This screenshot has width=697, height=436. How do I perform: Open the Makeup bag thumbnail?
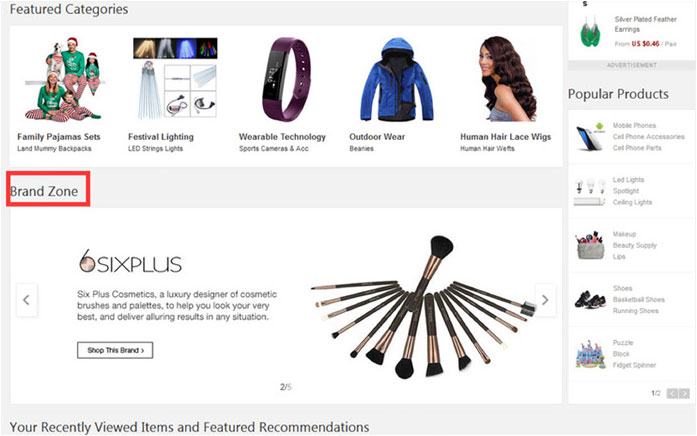point(590,245)
